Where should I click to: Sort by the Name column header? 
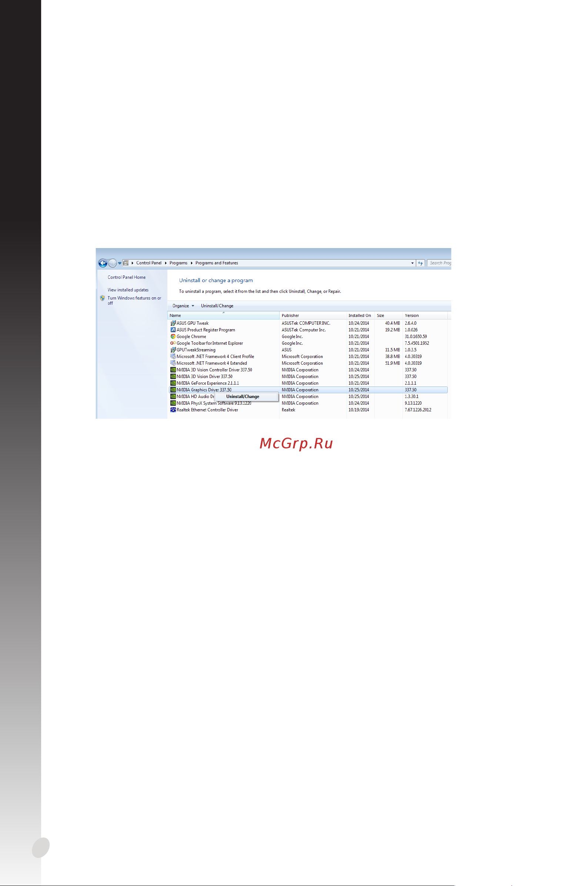(x=223, y=315)
